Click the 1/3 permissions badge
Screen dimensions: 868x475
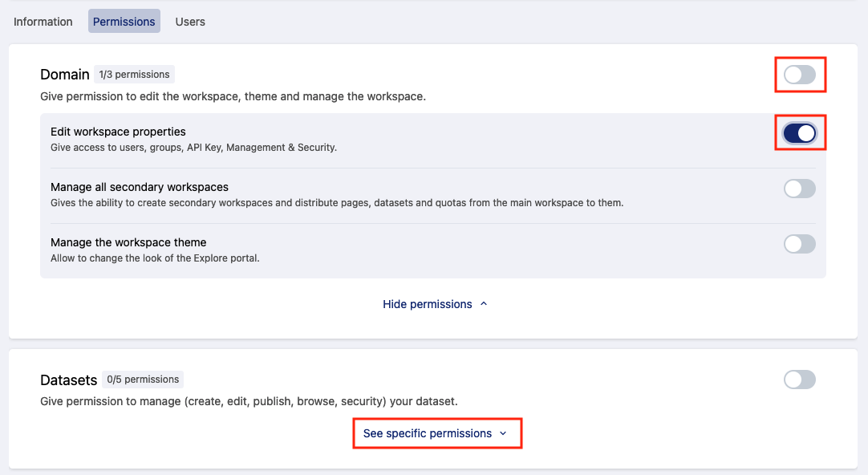click(x=134, y=75)
